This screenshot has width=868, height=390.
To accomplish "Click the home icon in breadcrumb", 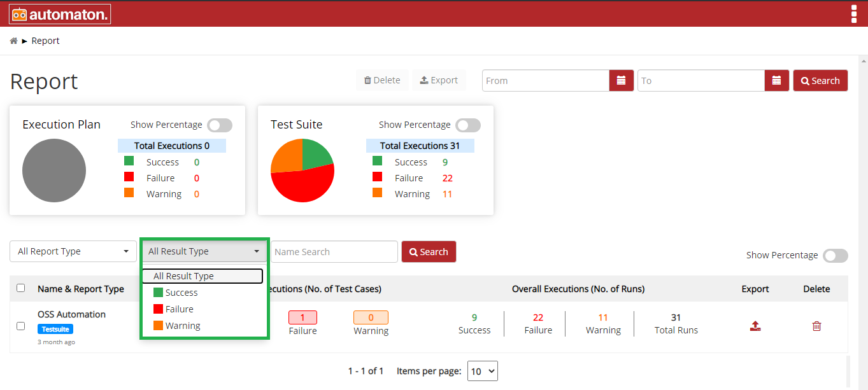I will (x=13, y=41).
